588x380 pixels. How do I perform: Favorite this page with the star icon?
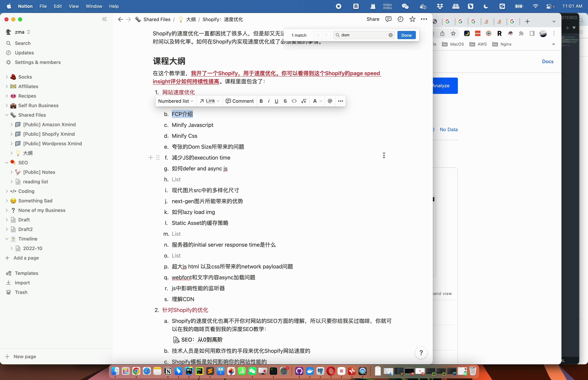click(412, 19)
